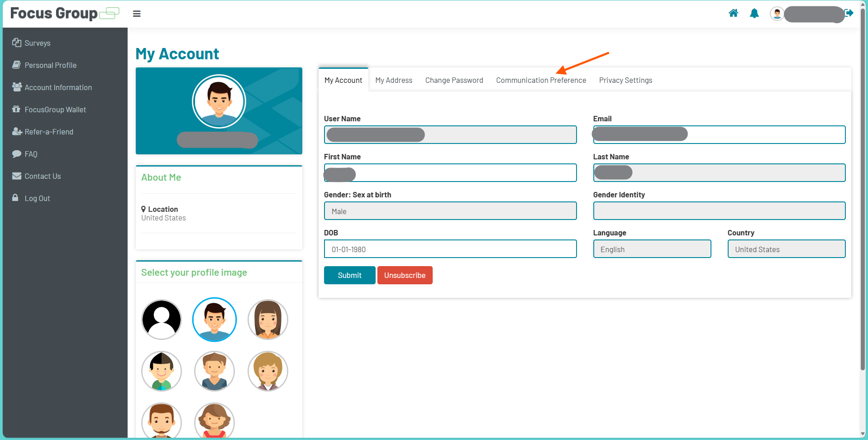Click the Log Out padlock icon
Viewport: 868px width, 440px height.
click(15, 198)
